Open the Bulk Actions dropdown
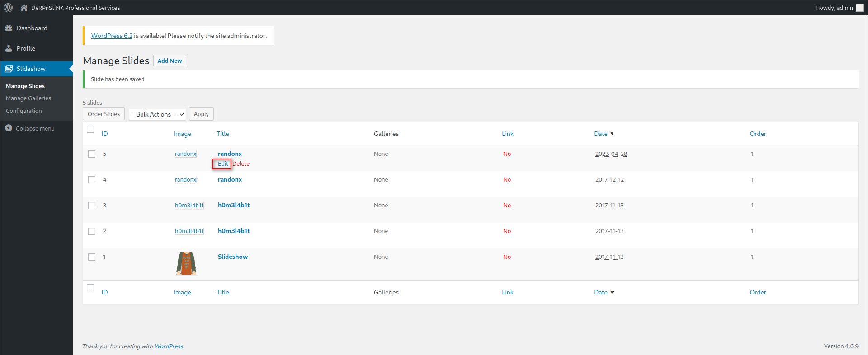 (157, 114)
